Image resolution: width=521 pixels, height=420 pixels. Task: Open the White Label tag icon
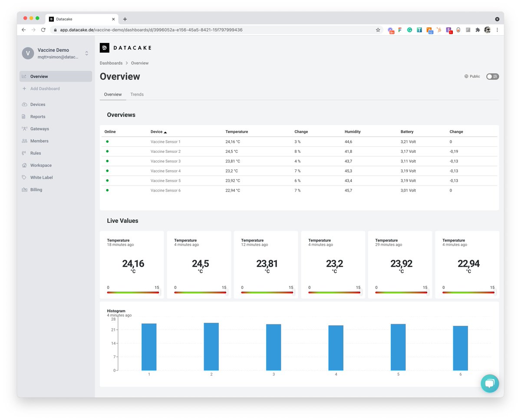(x=24, y=178)
